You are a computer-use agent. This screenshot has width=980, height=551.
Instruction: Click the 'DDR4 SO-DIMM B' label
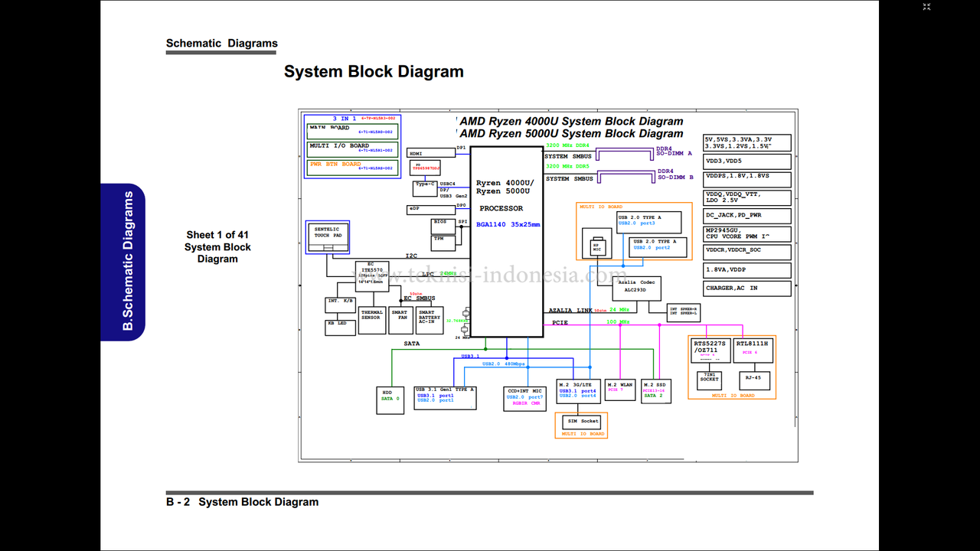(676, 174)
